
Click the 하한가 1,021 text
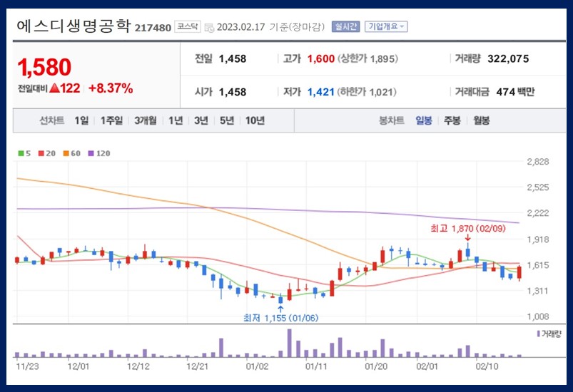[367, 92]
